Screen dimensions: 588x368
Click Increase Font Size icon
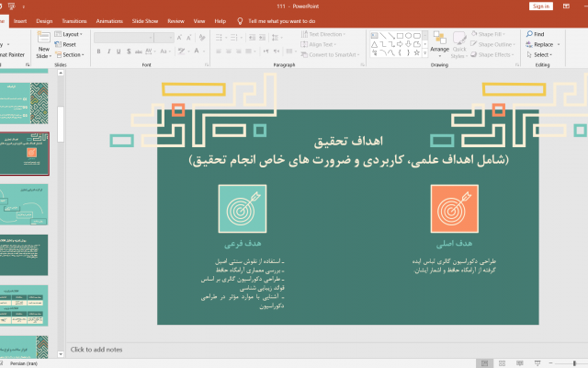pos(179,38)
